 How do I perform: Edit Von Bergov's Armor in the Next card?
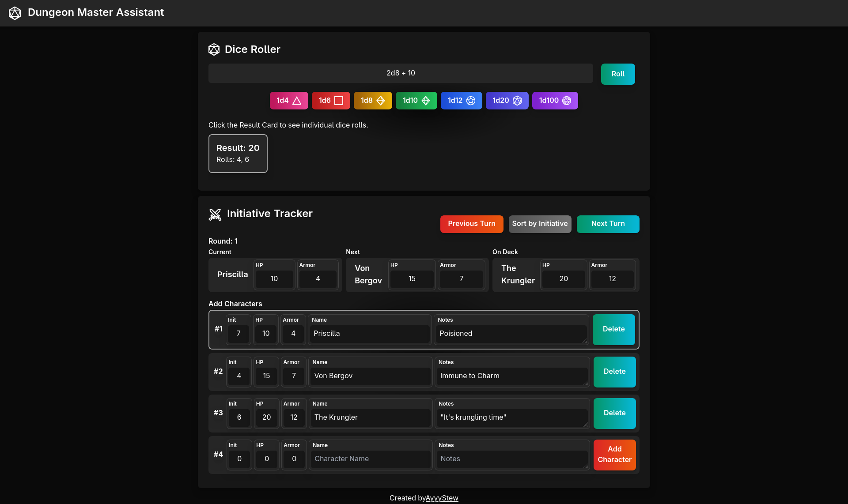click(x=462, y=279)
